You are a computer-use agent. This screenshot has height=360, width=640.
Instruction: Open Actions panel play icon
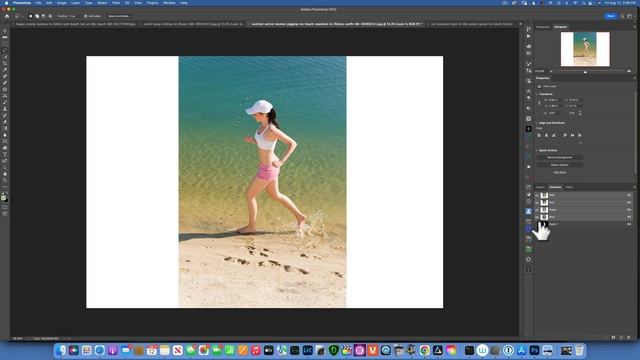pos(529,36)
